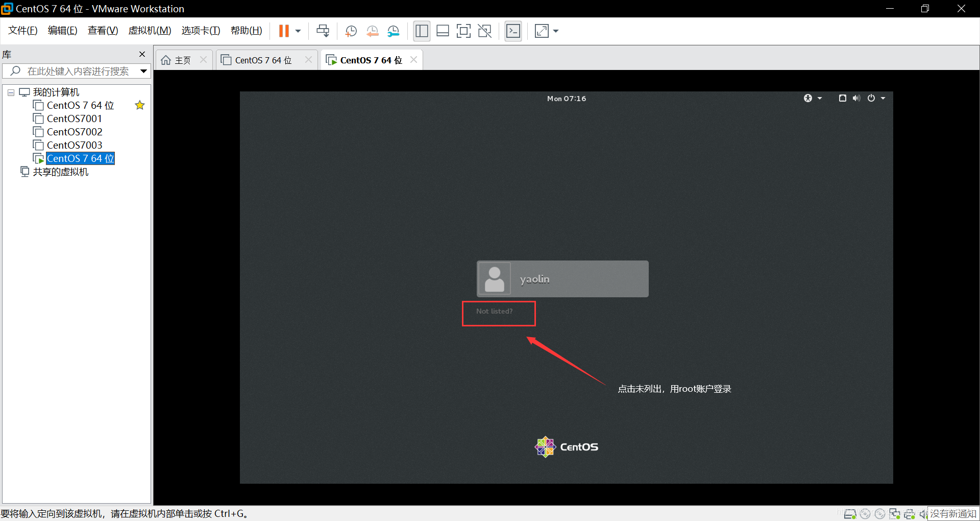Screen dimensions: 980x521
Task: Select 我的计算机 in the library tree
Action: tap(56, 92)
